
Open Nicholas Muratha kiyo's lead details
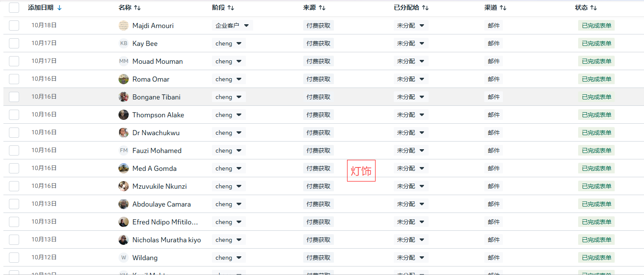166,240
